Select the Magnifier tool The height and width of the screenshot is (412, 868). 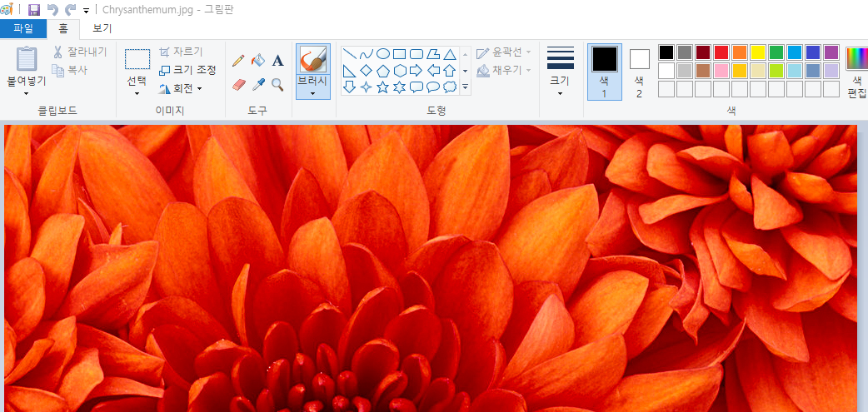(x=278, y=85)
